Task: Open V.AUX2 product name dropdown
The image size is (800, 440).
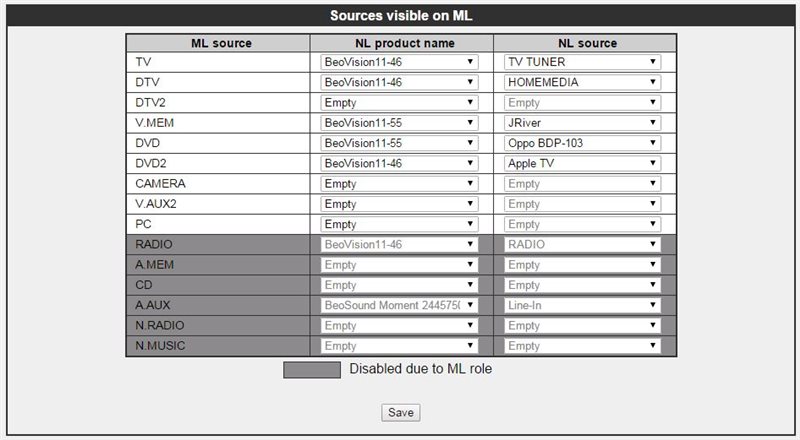Action: click(400, 204)
